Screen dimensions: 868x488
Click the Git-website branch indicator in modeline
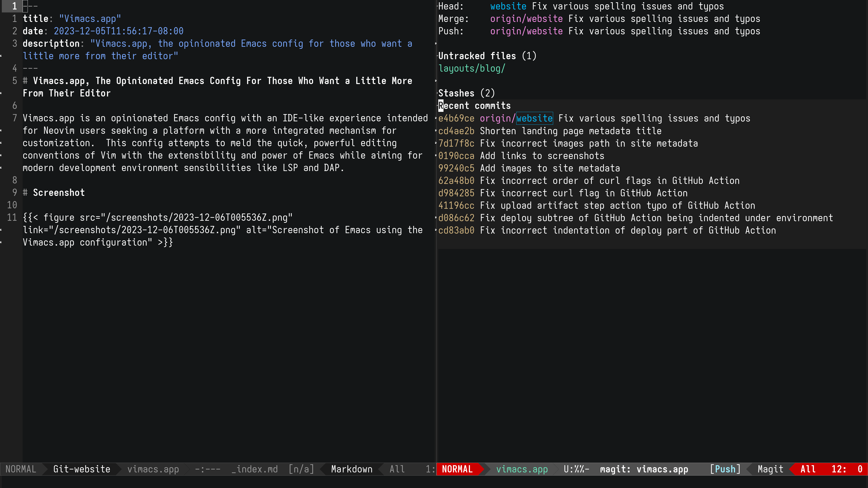(x=82, y=469)
